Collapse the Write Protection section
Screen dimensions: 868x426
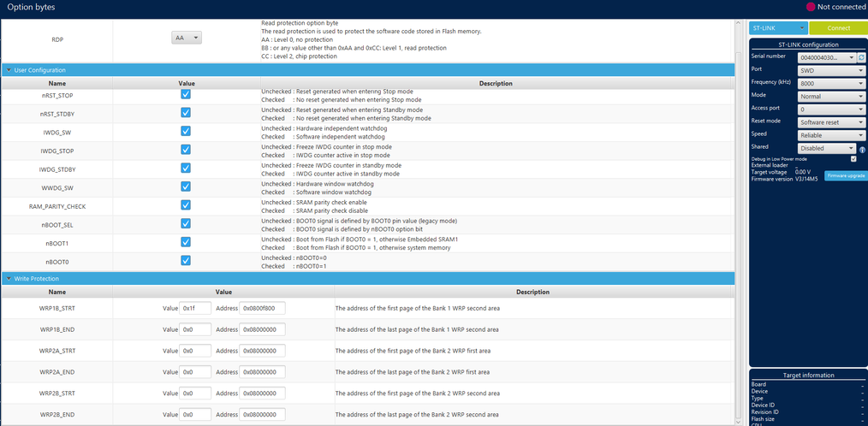click(9, 279)
